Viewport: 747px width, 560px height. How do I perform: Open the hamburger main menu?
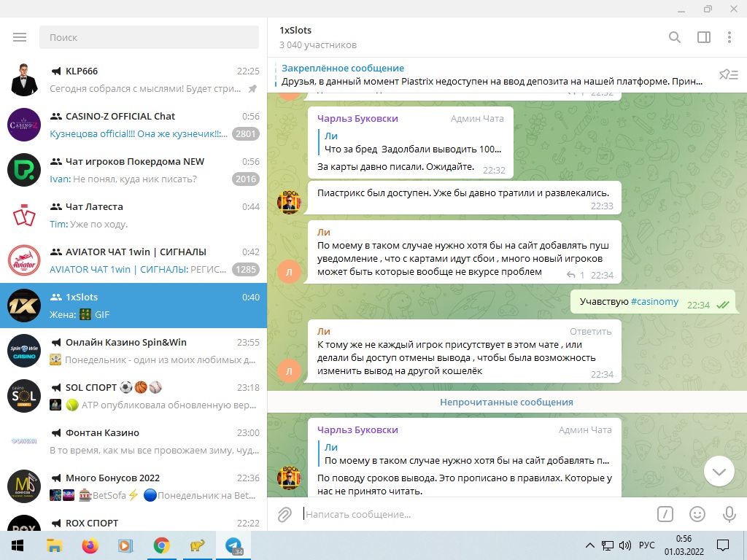(20, 37)
